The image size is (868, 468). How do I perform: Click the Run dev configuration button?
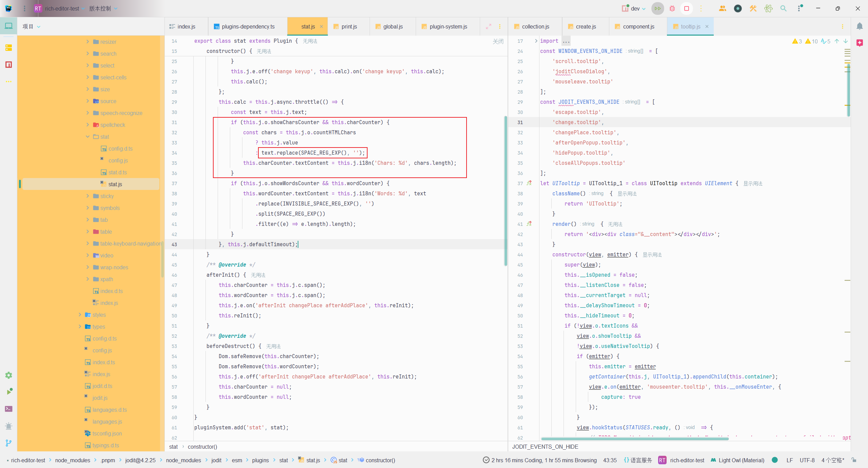(657, 8)
